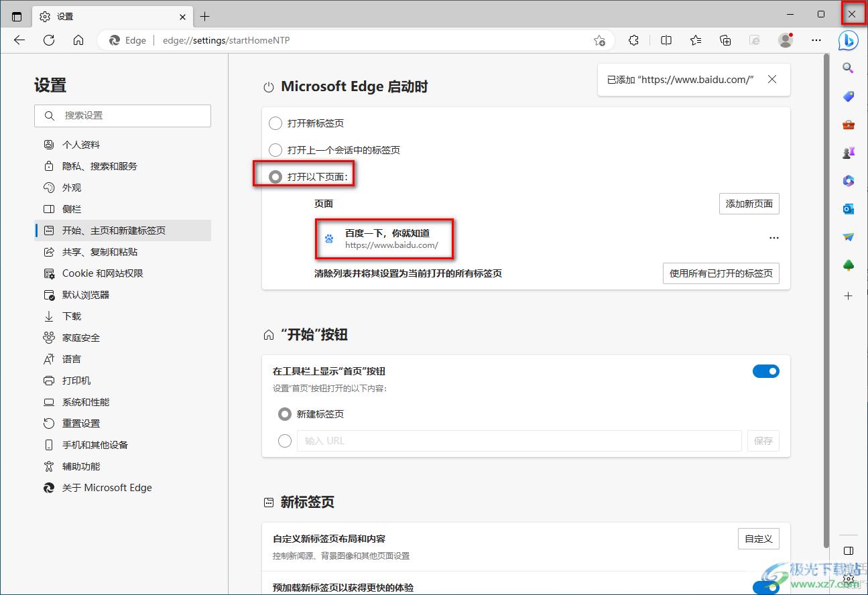The height and width of the screenshot is (595, 868).
Task: Open the home page via house icon
Action: click(78, 40)
